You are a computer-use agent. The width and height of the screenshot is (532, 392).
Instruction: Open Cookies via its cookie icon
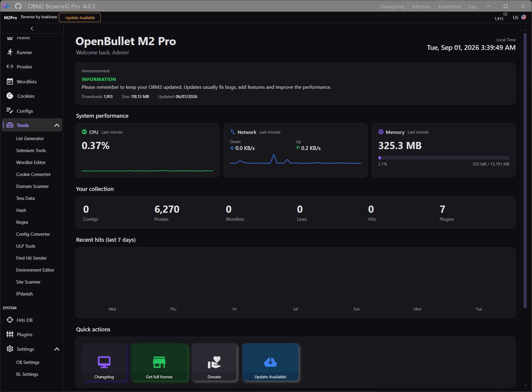coord(10,96)
